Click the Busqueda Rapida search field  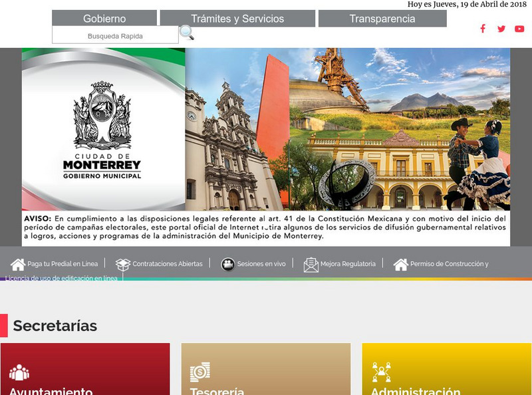114,35
